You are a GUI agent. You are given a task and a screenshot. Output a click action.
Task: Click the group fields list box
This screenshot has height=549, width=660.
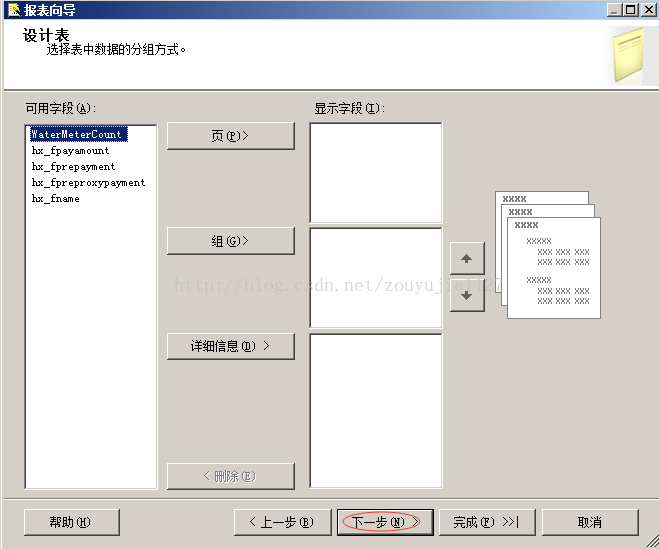376,278
